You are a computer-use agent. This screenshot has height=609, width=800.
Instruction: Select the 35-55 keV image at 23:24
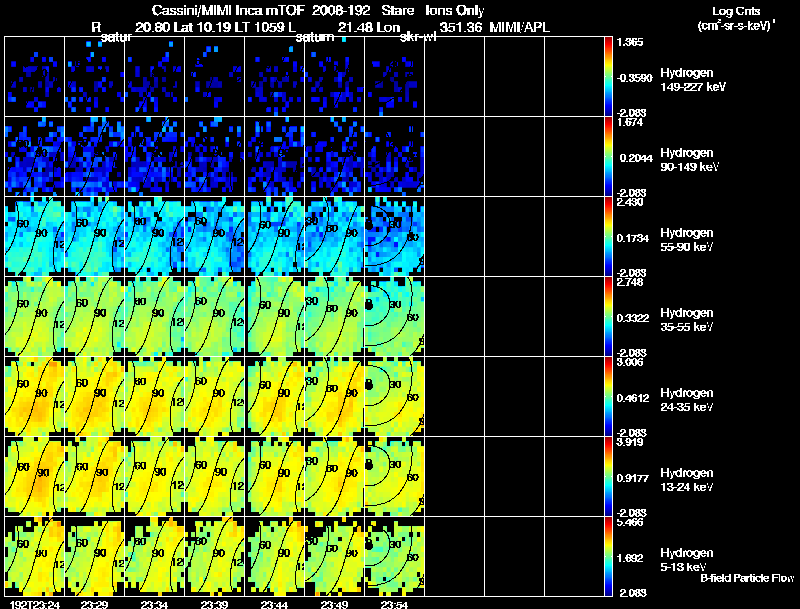click(35, 317)
